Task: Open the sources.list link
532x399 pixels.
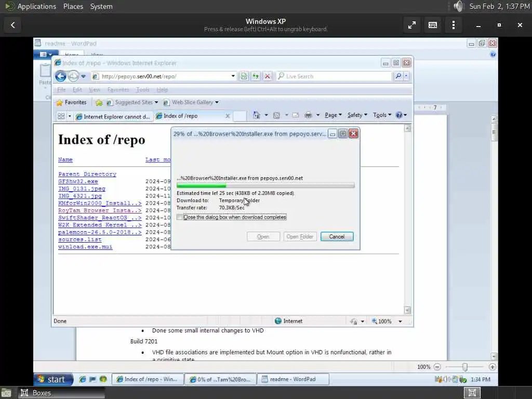Action: (x=79, y=240)
